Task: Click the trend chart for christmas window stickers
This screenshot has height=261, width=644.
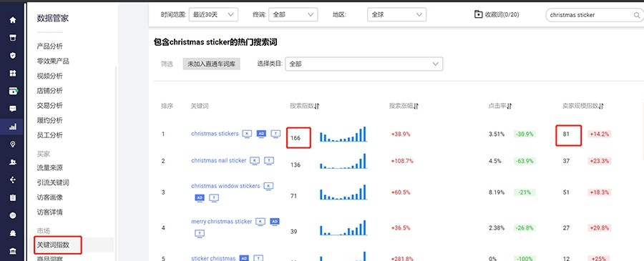Action: pyautogui.click(x=343, y=192)
